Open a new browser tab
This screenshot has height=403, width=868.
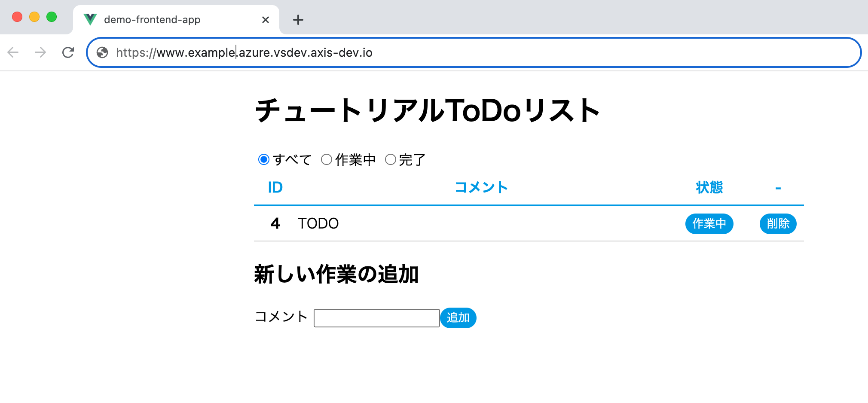tap(298, 20)
